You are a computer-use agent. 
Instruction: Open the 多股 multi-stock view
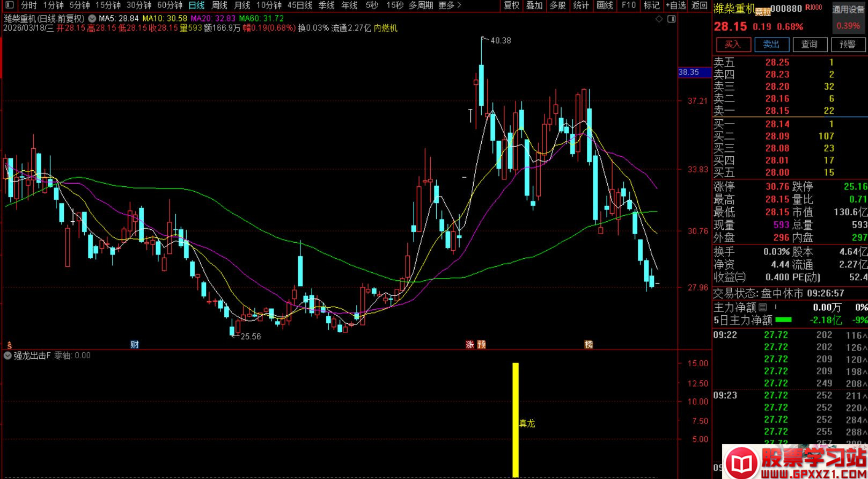point(558,5)
